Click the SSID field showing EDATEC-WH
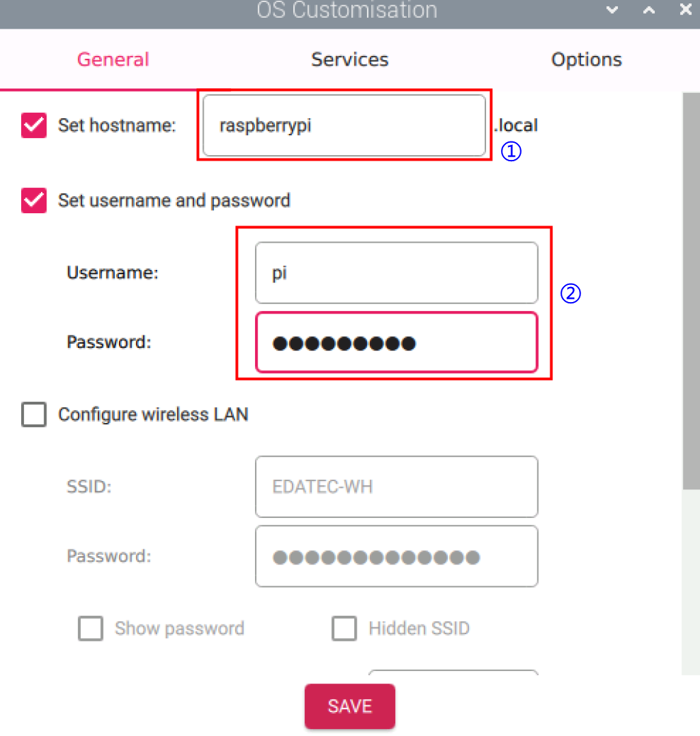The width and height of the screenshot is (700, 736). (x=396, y=487)
